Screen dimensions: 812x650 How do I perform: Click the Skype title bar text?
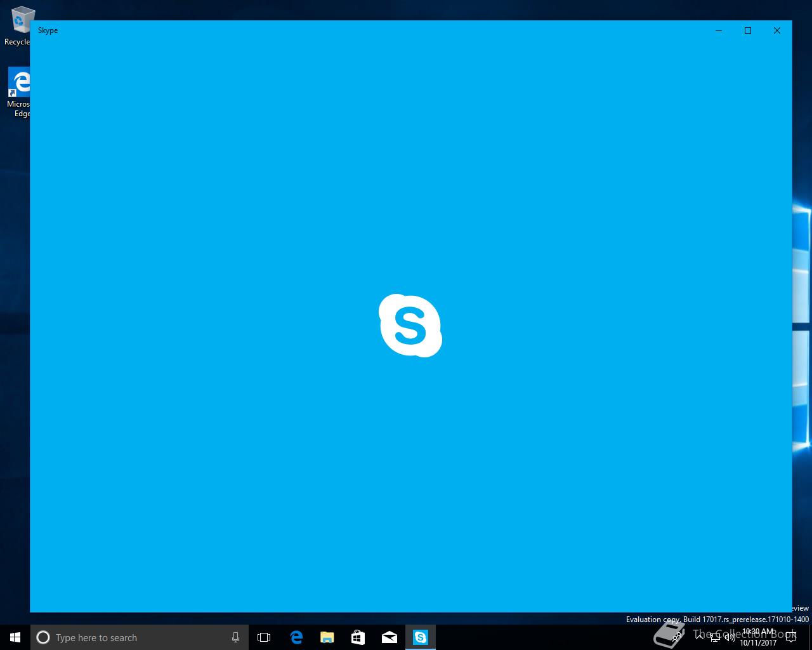[x=48, y=30]
